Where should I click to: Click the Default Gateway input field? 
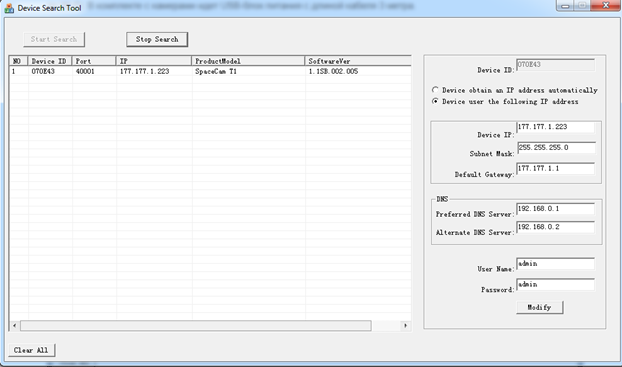click(x=556, y=168)
